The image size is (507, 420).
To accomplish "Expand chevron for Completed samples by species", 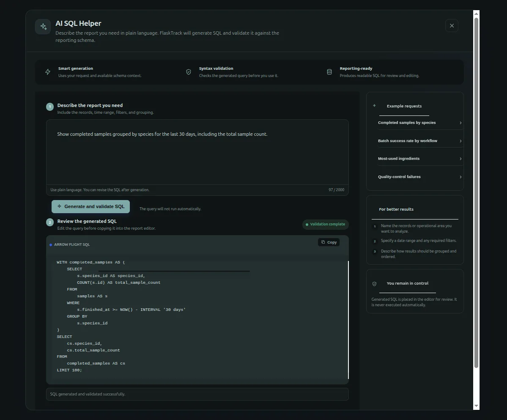I will click(x=460, y=123).
